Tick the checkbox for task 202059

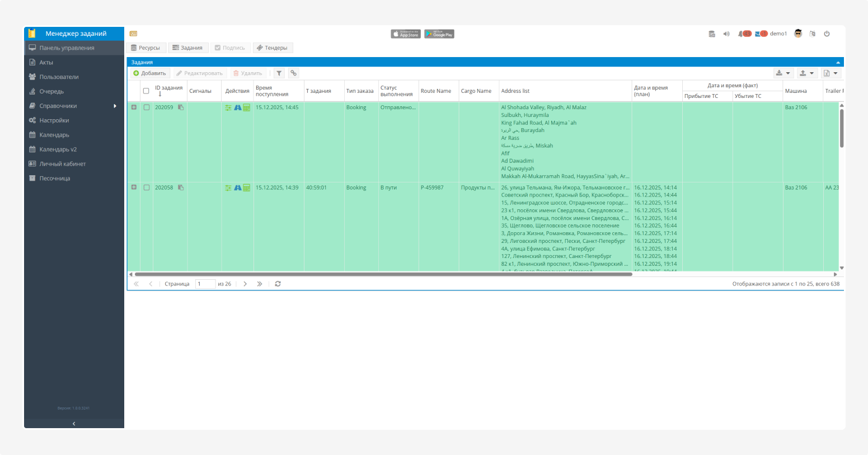(x=147, y=107)
